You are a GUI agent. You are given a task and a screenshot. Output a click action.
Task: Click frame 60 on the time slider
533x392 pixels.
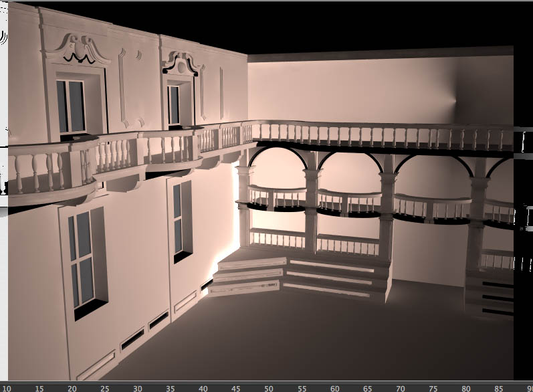click(x=334, y=389)
